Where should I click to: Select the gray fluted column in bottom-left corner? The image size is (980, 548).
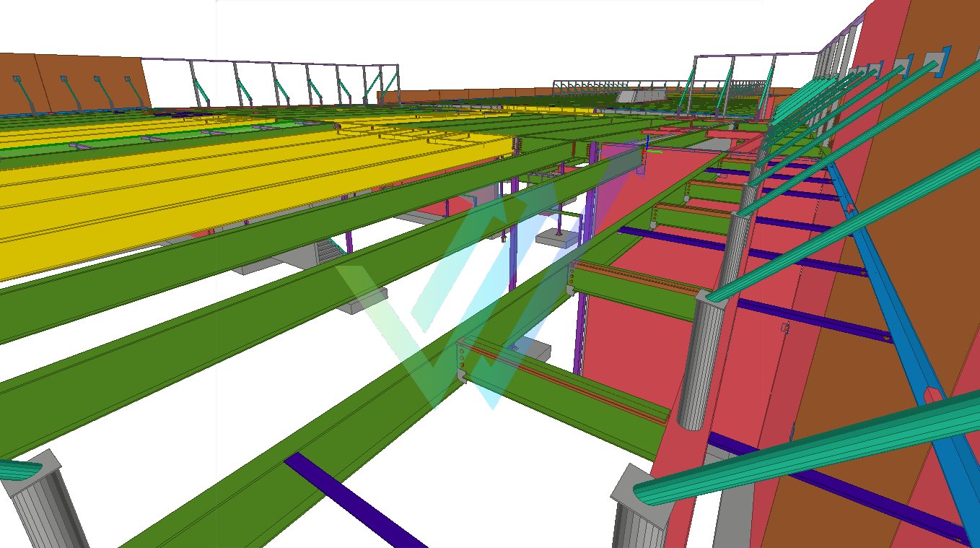click(x=43, y=505)
